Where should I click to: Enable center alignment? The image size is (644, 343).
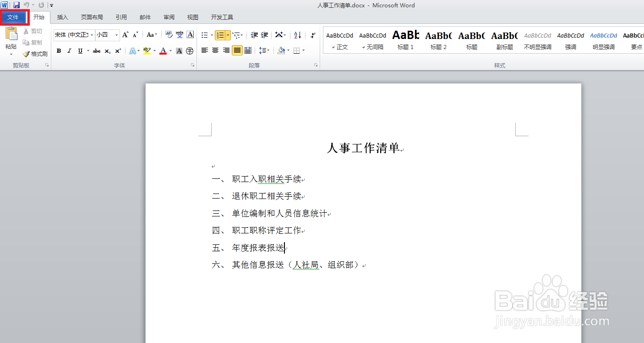click(x=215, y=50)
